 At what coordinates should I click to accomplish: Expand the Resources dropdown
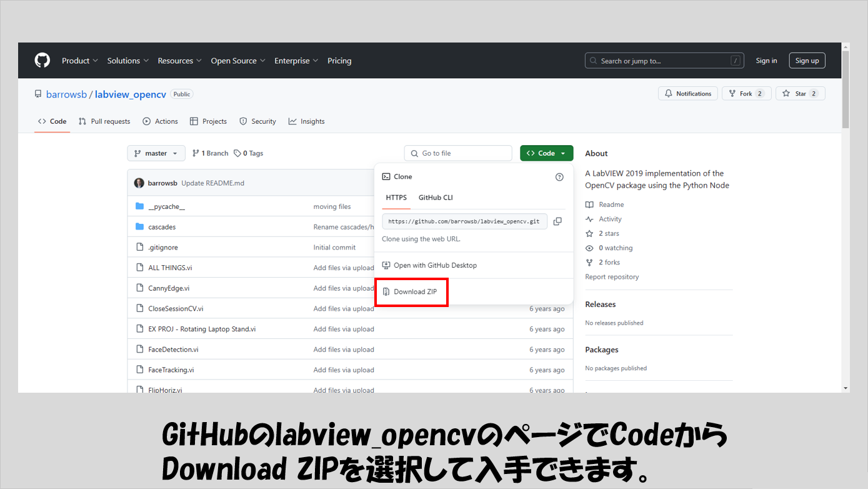pos(180,61)
